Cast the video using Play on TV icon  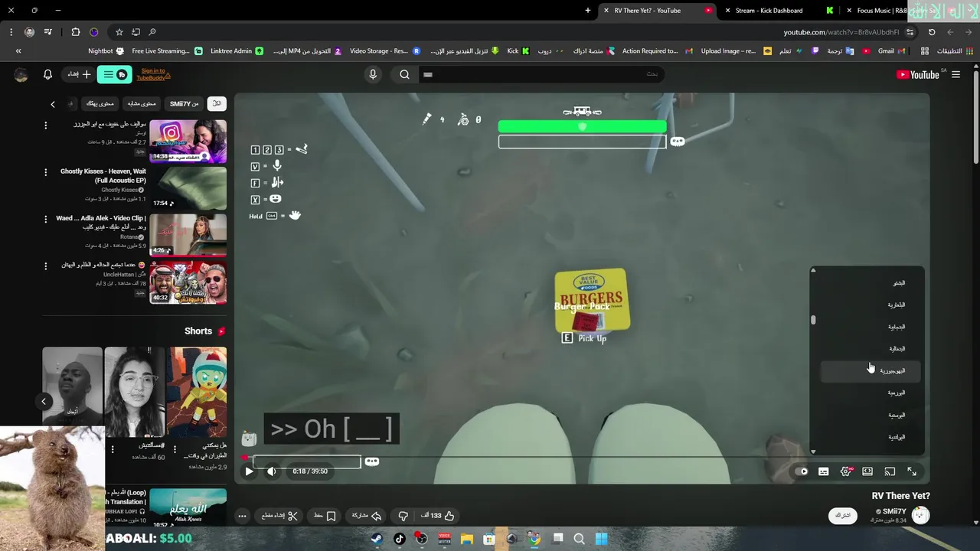point(890,471)
